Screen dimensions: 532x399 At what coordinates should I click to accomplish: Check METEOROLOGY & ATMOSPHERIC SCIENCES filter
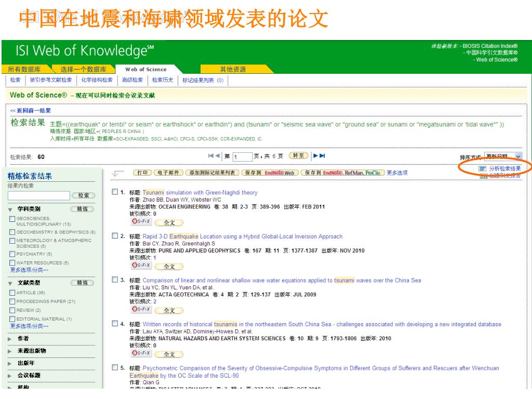tap(12, 241)
